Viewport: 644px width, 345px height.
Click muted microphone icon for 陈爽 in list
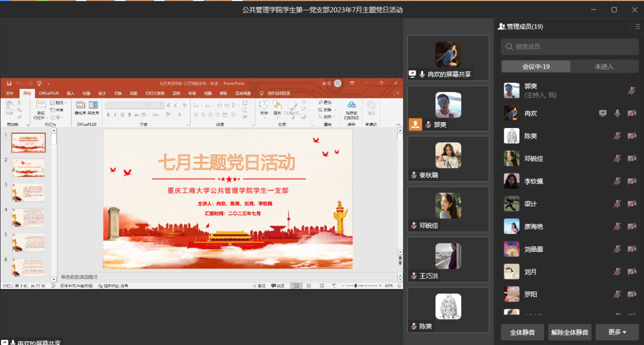[617, 136]
